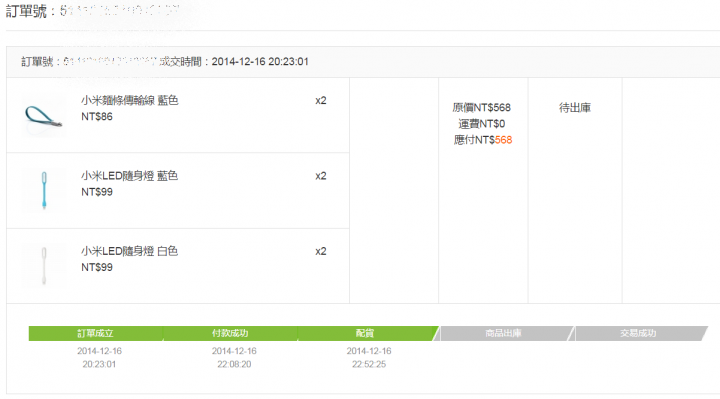Select x2 quantity for LED隨身燈 白色
Screen dimensions: 720x399
(x=321, y=251)
